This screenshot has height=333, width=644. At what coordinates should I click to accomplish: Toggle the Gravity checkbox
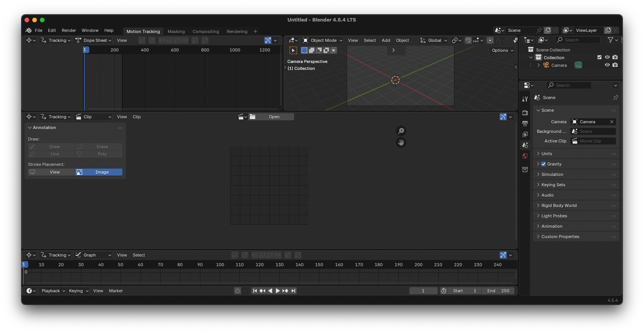click(543, 164)
